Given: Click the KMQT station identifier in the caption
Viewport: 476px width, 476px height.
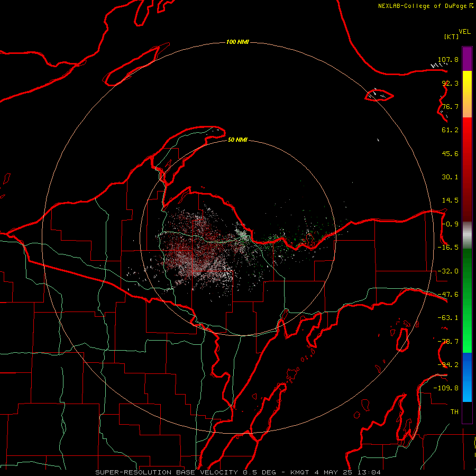Looking at the screenshot, I should 300,472.
